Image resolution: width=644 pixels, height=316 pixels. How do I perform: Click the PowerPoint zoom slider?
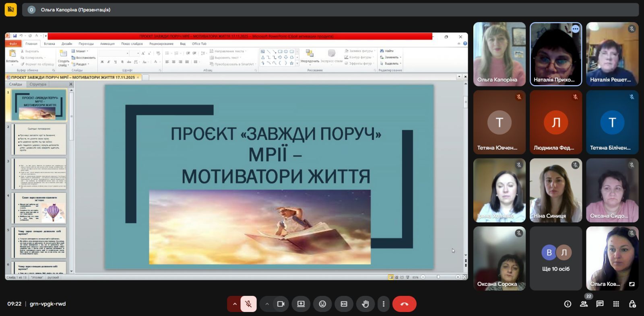[x=438, y=277]
